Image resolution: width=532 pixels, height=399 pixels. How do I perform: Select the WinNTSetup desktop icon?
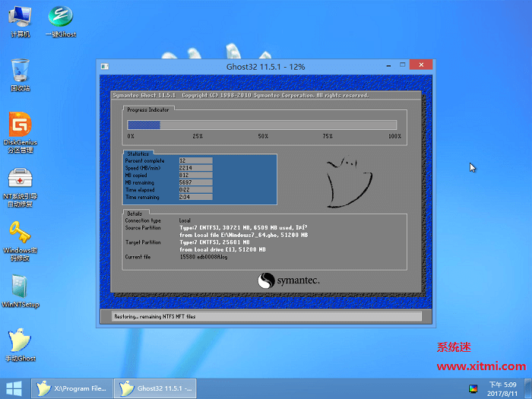[x=20, y=291]
